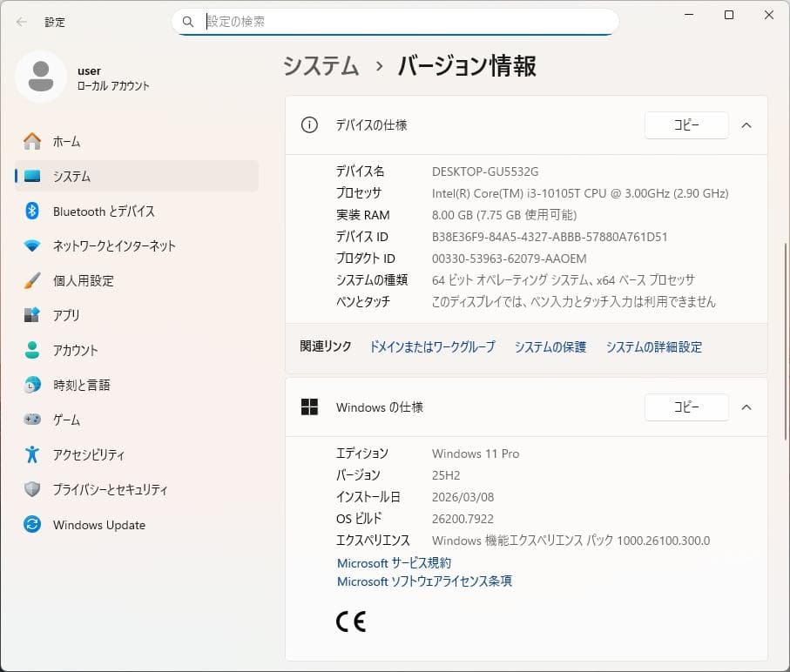Click the Bluetooth icon in sidebar

tap(32, 211)
